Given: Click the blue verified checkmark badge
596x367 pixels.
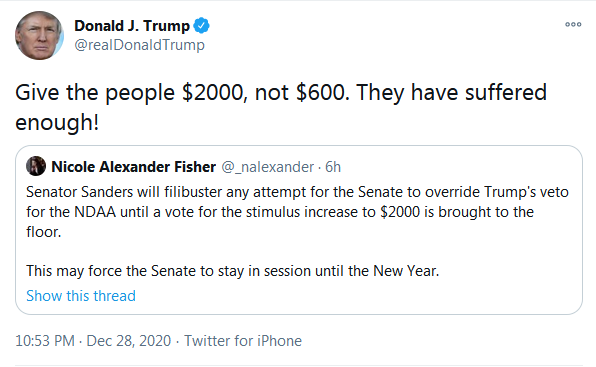Looking at the screenshot, I should [x=201, y=26].
